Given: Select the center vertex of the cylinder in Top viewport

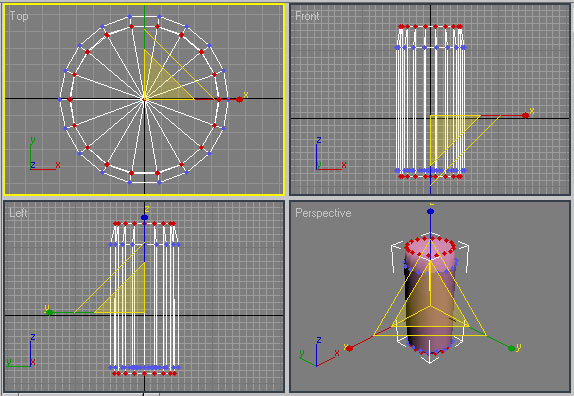Looking at the screenshot, I should pyautogui.click(x=144, y=99).
